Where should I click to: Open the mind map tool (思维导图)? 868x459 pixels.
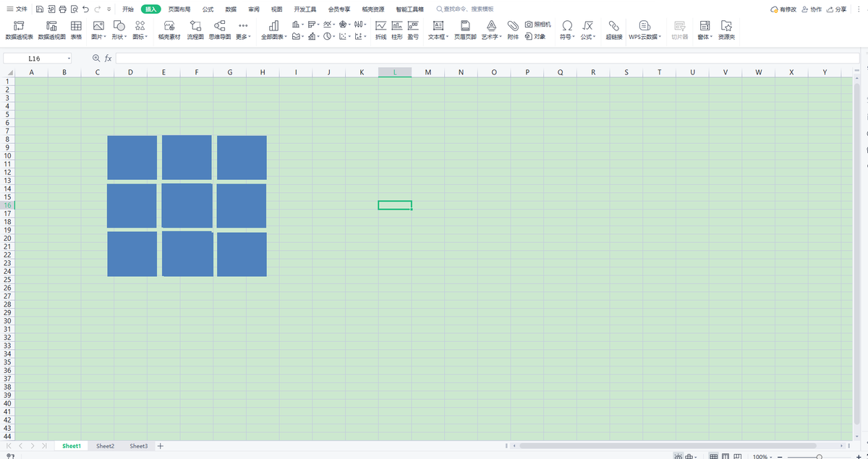pos(219,29)
